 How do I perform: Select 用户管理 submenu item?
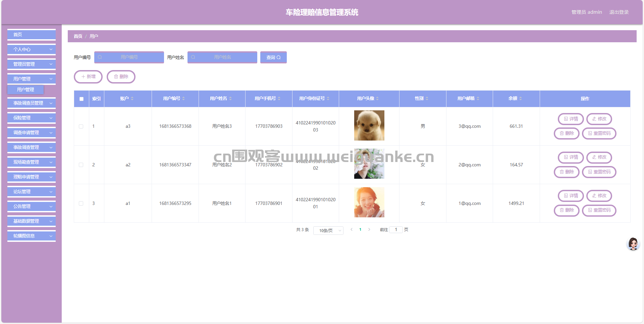pyautogui.click(x=25, y=90)
